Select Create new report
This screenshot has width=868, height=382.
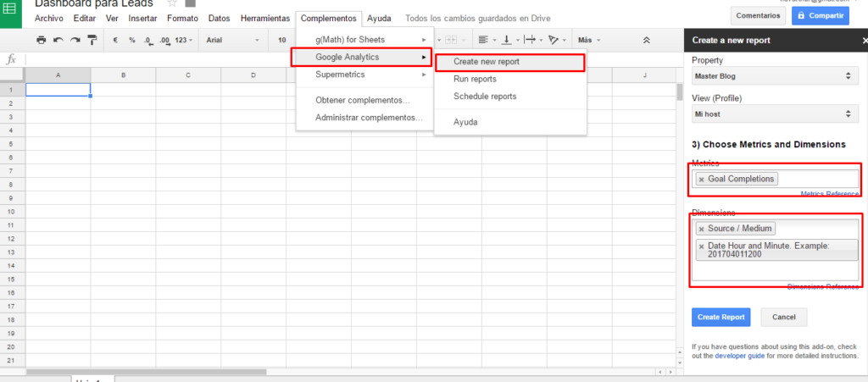tap(509, 62)
